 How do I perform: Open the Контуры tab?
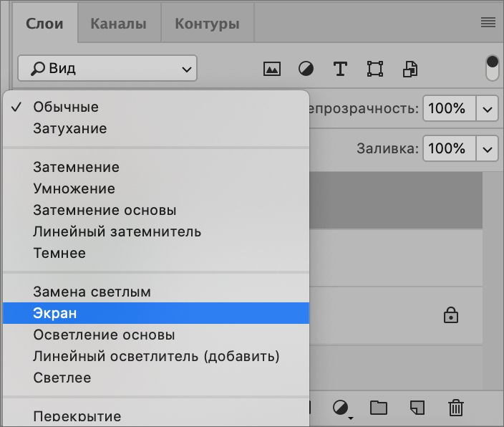pos(208,23)
